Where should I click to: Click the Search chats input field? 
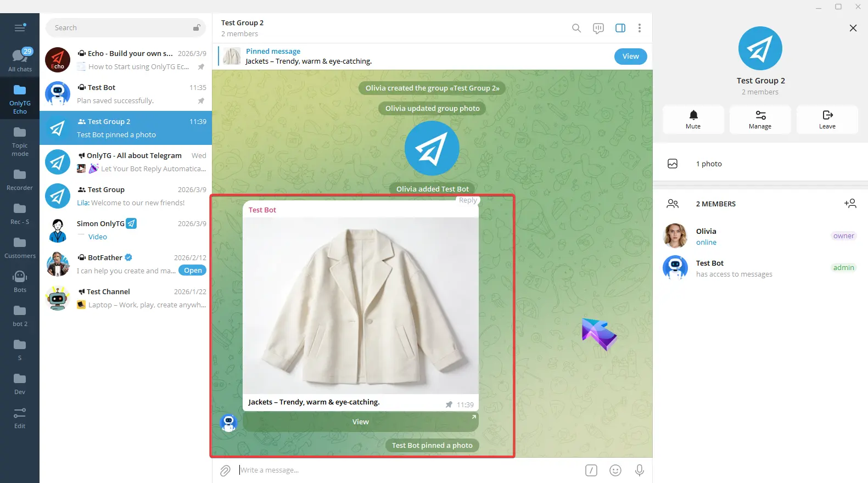point(121,28)
